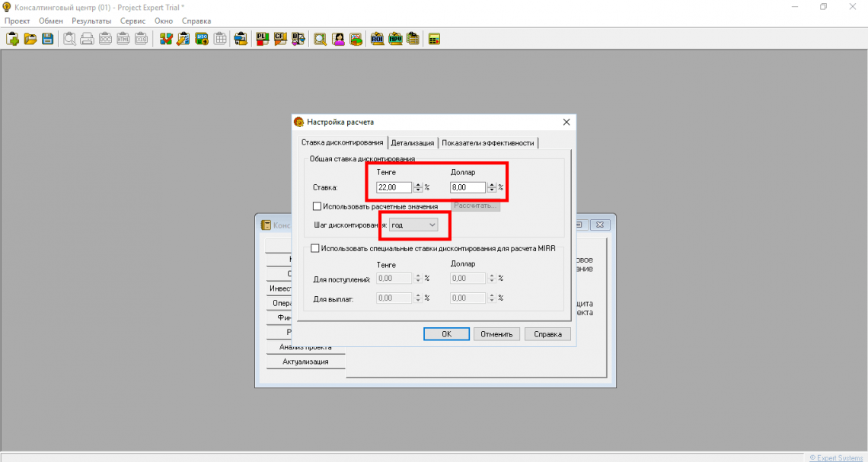Click the Доллар rate spinner arrows
The image size is (868, 462).
492,187
